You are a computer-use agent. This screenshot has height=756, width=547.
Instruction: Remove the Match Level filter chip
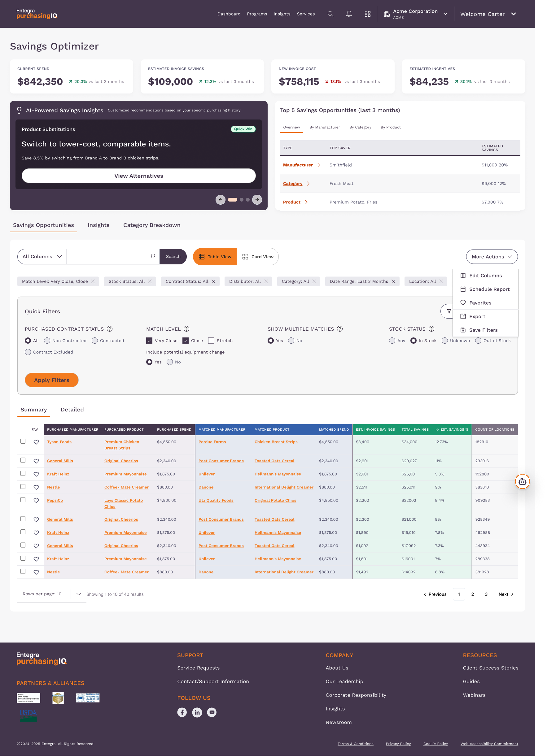(x=93, y=281)
